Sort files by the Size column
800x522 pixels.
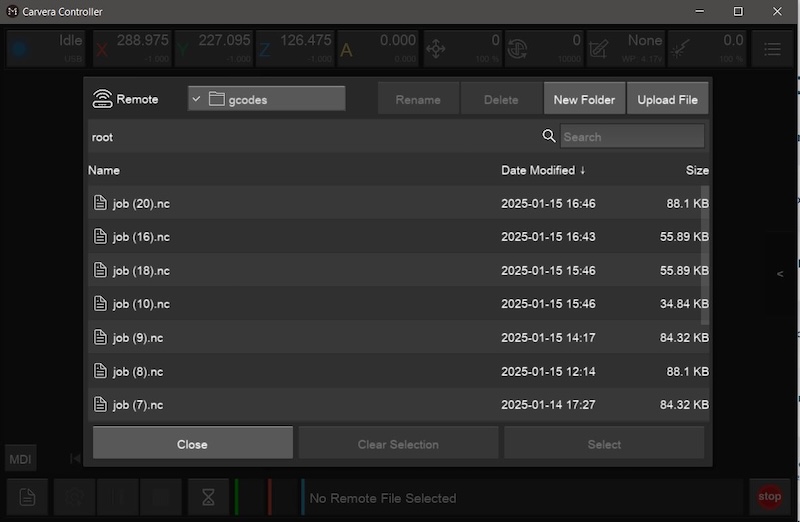click(x=697, y=170)
